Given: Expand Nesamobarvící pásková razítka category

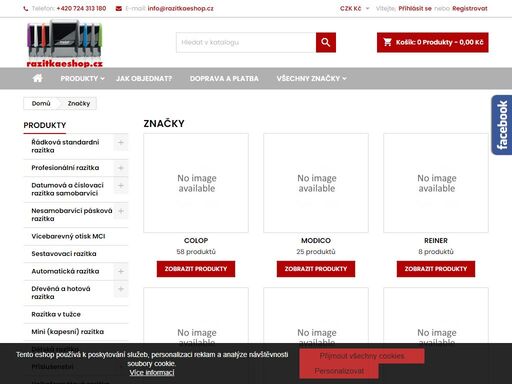Looking at the screenshot, I should (x=121, y=211).
